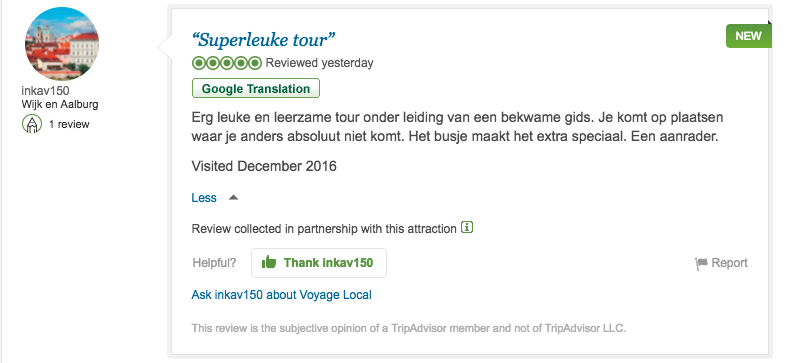Click the Visited December 2016 text
Image resolution: width=786 pixels, height=363 pixels.
(x=264, y=166)
